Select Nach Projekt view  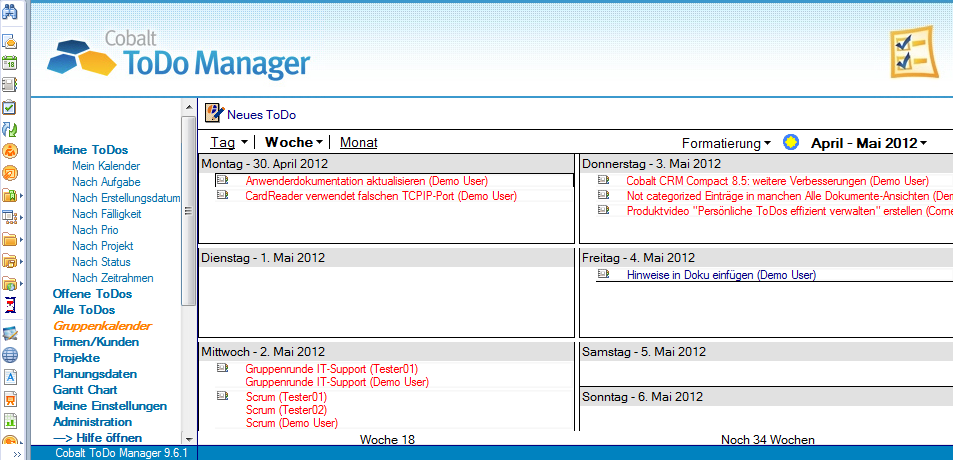coord(102,246)
